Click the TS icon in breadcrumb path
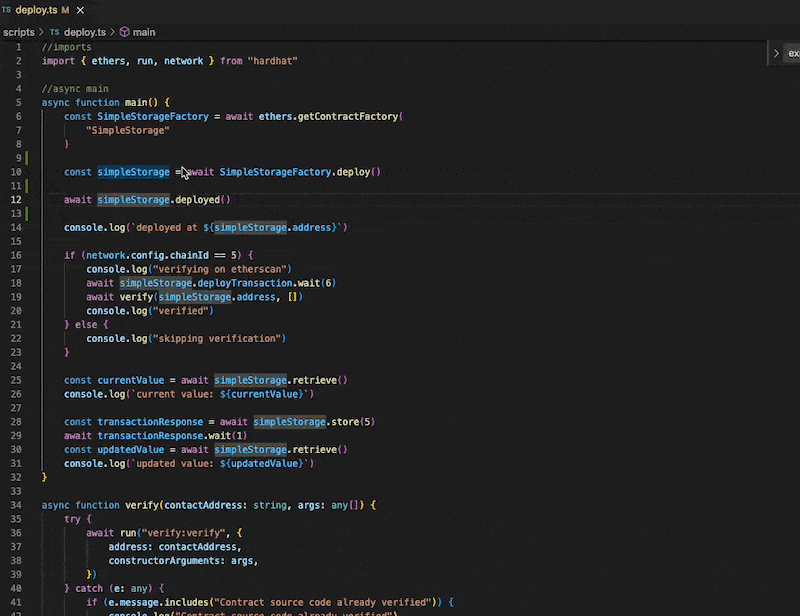Viewport: 800px width, 616px height. [x=55, y=32]
